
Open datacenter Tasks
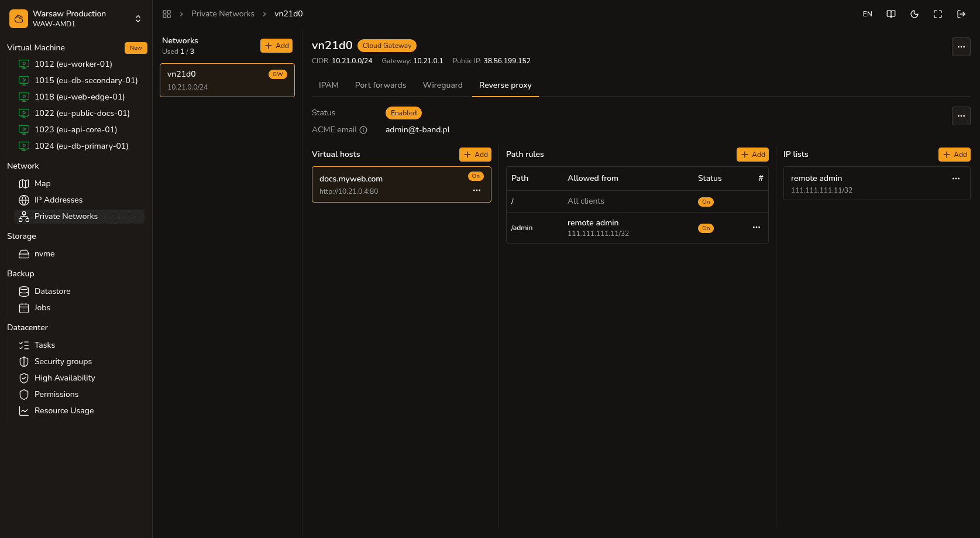pos(79,345)
